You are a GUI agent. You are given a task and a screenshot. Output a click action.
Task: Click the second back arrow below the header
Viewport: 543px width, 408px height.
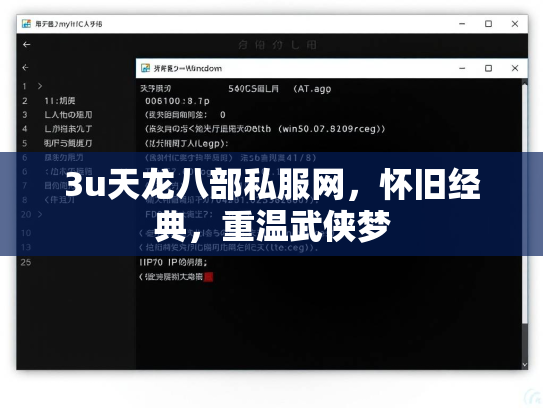click(25, 67)
